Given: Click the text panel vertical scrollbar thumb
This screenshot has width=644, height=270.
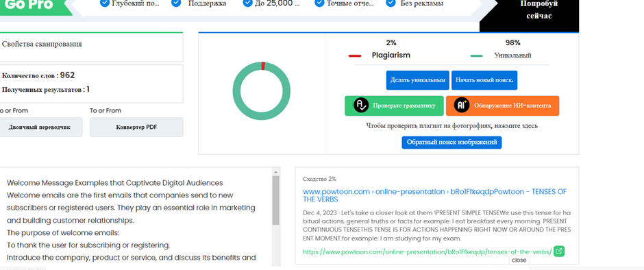Looking at the screenshot, I should coord(275,201).
